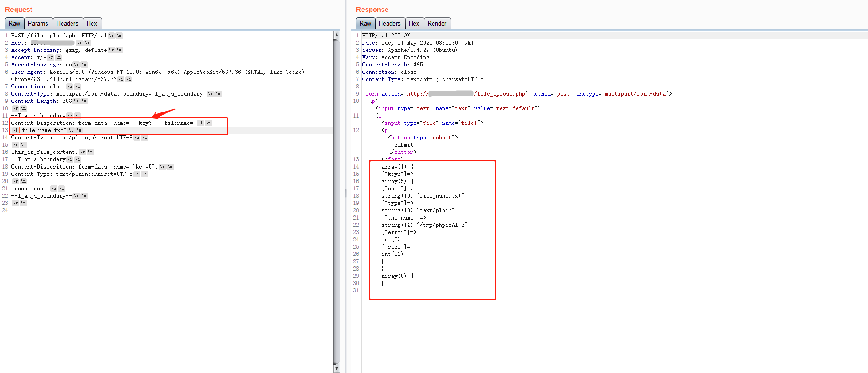Select the Response Raw tab
Viewport: 868px width, 373px height.
[365, 24]
